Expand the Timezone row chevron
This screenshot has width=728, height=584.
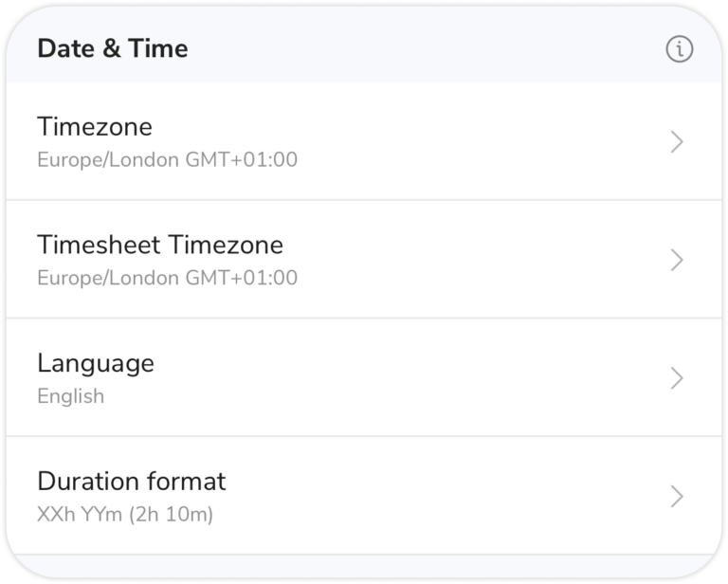[677, 142]
